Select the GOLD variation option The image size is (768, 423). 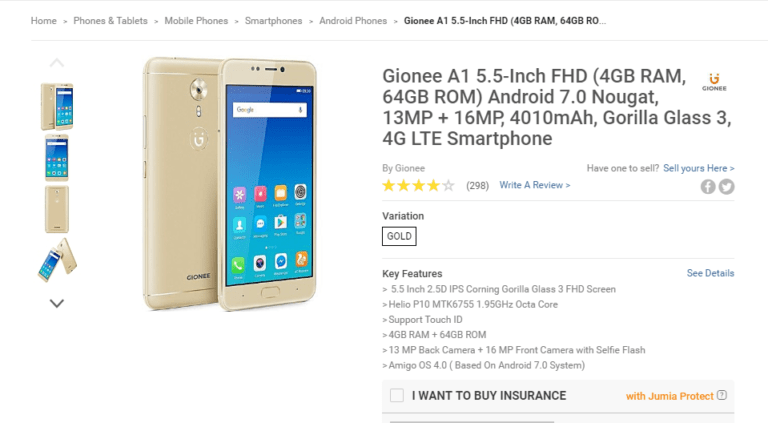tap(399, 236)
